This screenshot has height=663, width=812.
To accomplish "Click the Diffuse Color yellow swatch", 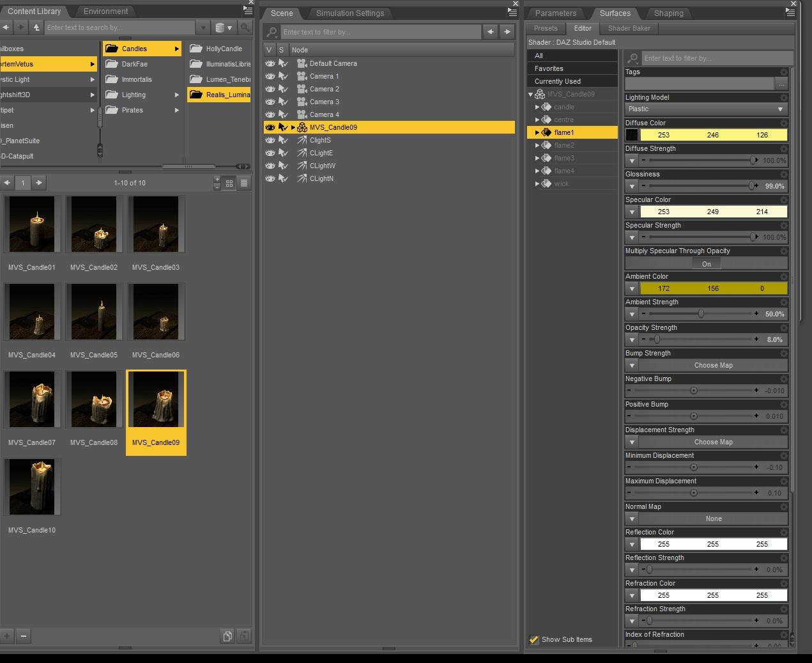I will coord(714,135).
